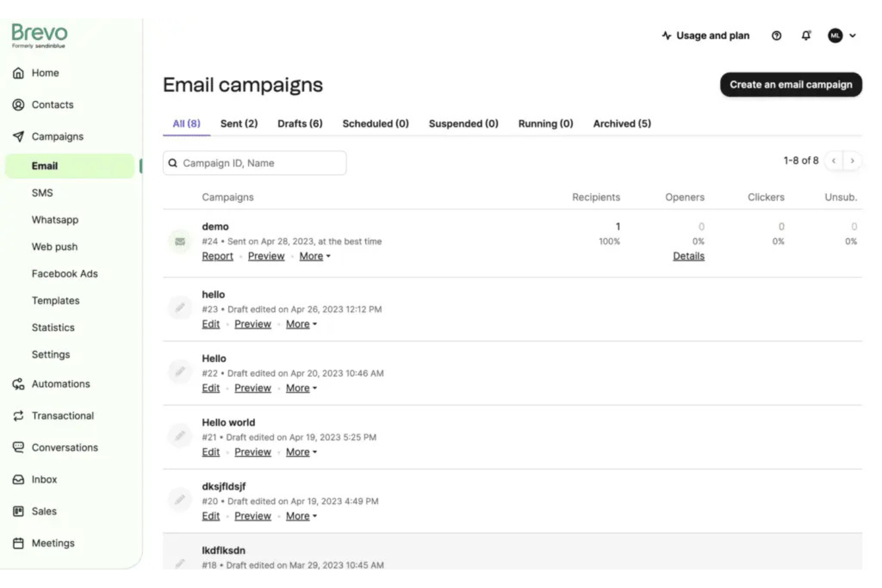The image size is (882, 588).
Task: Open More dropdown for hello #23
Action: (x=301, y=324)
